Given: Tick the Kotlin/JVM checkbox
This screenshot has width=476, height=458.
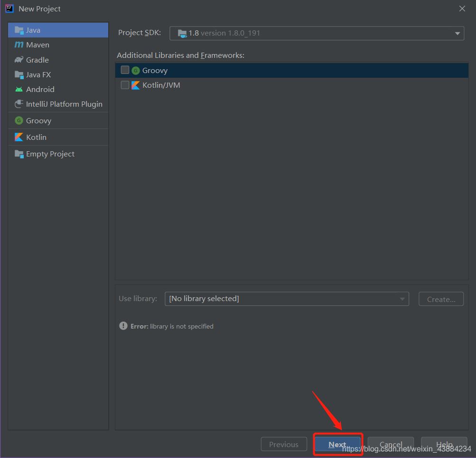Looking at the screenshot, I should click(125, 85).
